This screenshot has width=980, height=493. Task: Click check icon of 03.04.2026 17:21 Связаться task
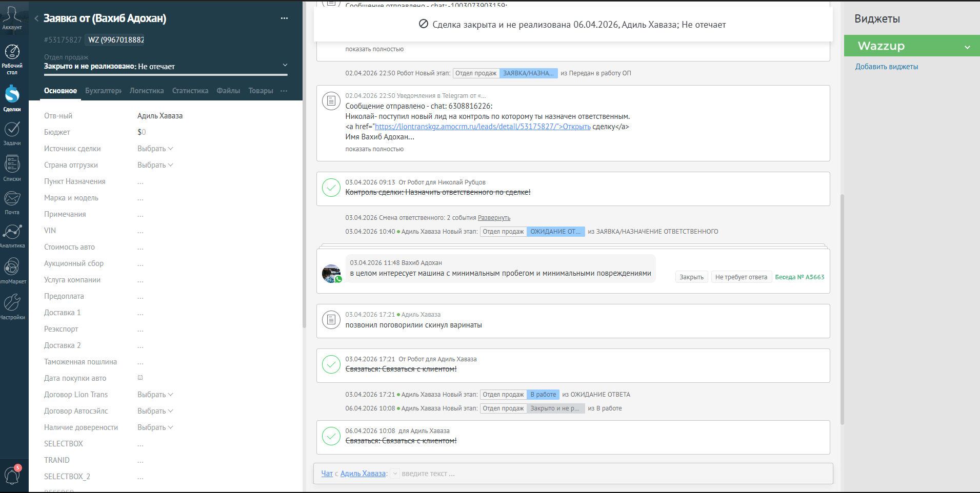point(331,364)
